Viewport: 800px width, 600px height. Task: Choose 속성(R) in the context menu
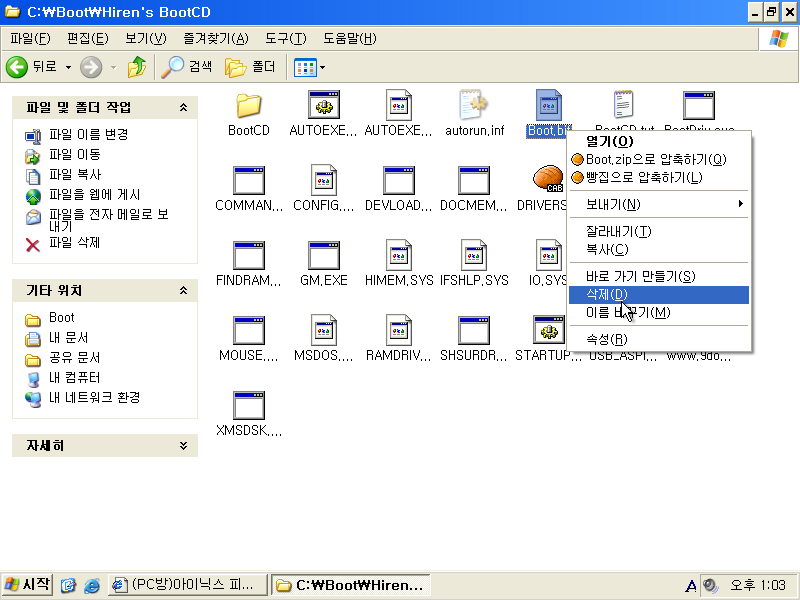pos(607,339)
